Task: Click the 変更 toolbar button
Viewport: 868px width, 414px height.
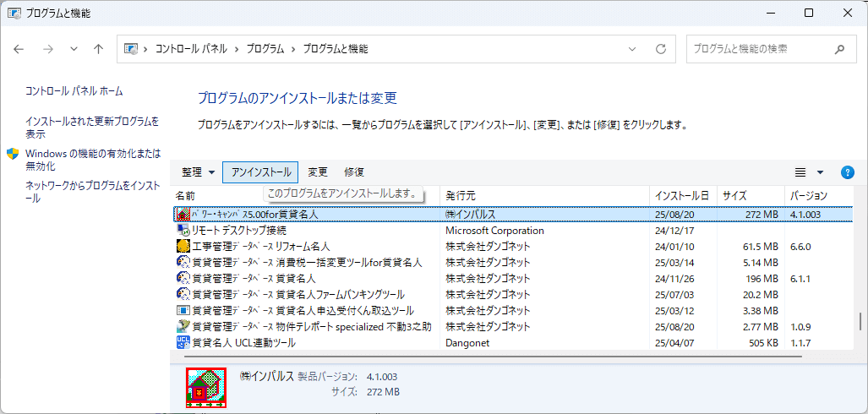Action: click(318, 172)
